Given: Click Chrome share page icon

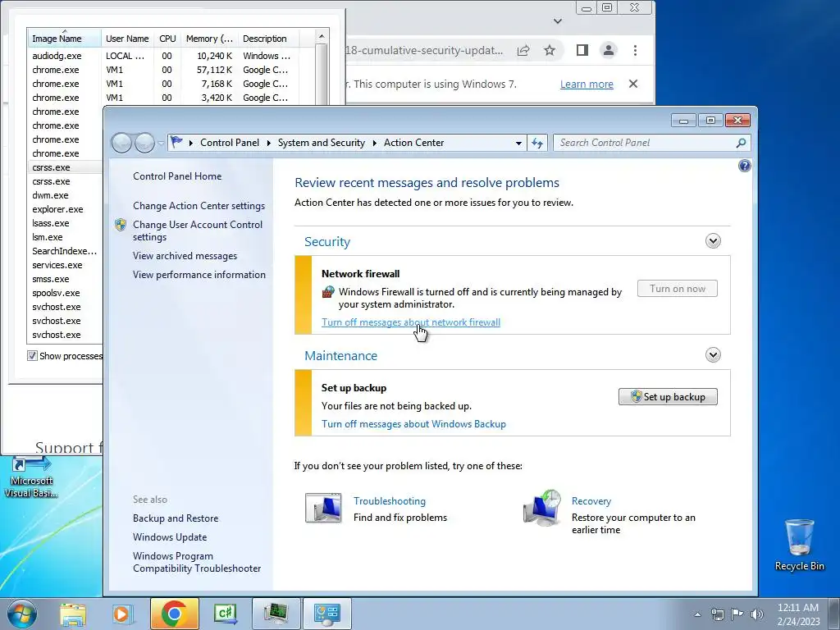Looking at the screenshot, I should pos(523,50).
